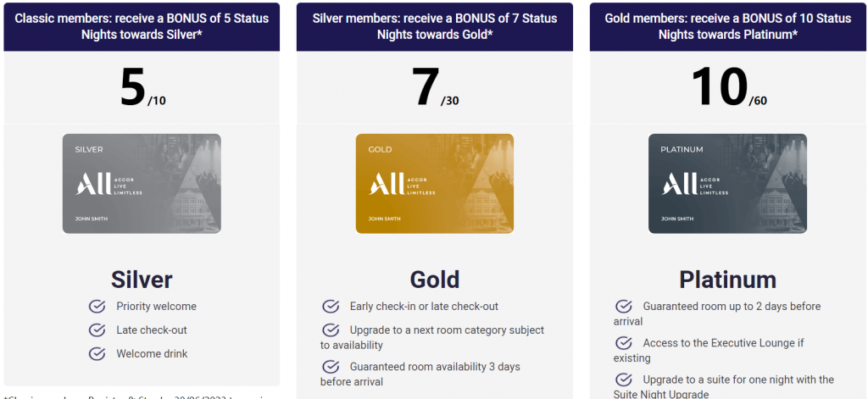The height and width of the screenshot is (399, 868).
Task: Click checkmark icon for room category upgrade
Action: click(x=331, y=330)
